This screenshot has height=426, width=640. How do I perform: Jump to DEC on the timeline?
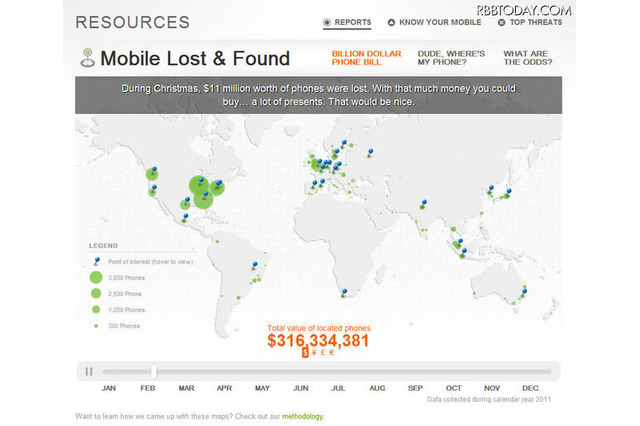(530, 387)
